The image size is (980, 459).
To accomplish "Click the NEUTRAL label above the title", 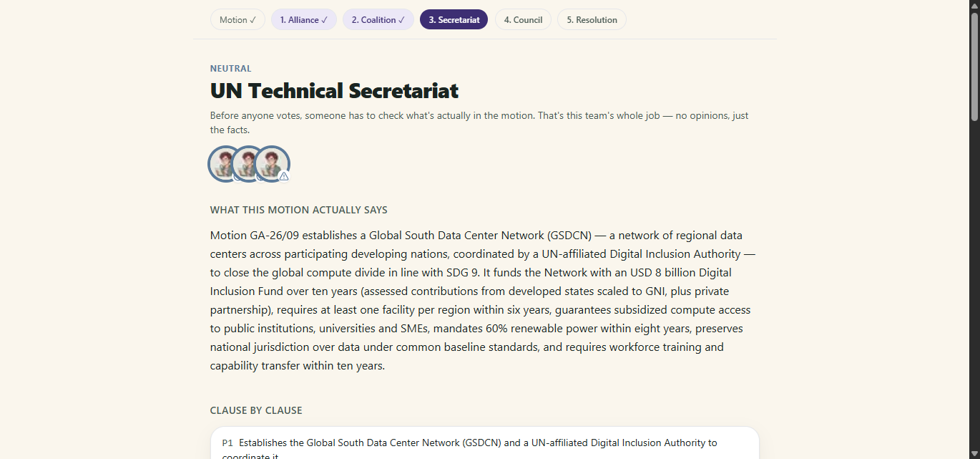I will tap(230, 69).
